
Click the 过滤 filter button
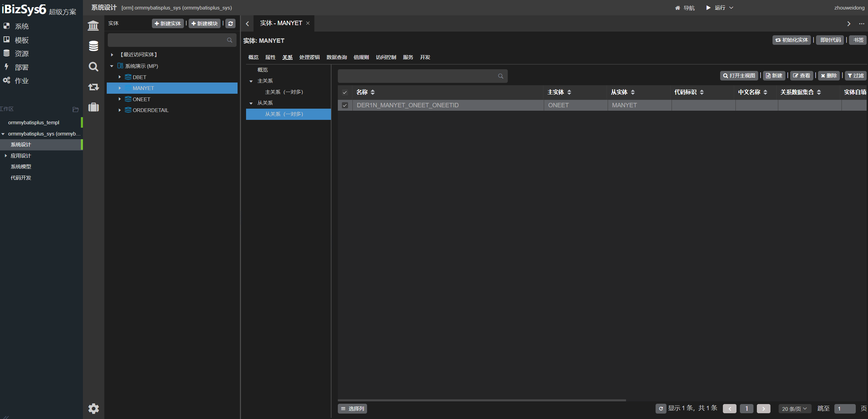pos(856,76)
